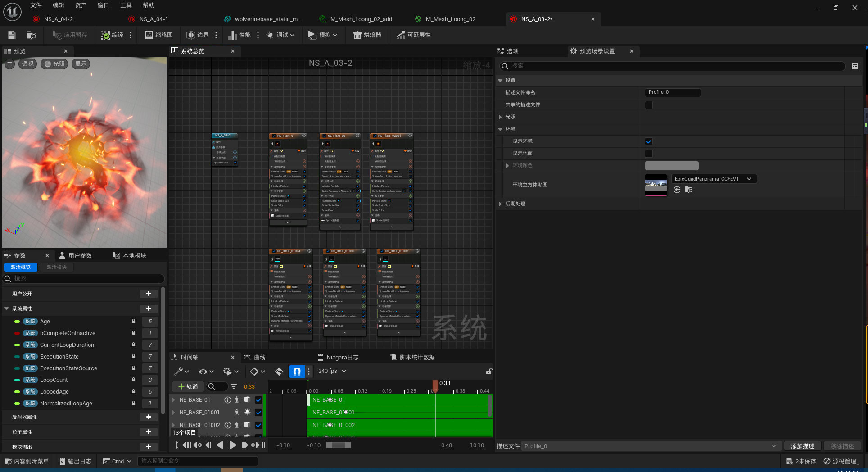Open the 240 fps frame rate dropdown
Image resolution: width=868 pixels, height=472 pixels.
(332, 371)
